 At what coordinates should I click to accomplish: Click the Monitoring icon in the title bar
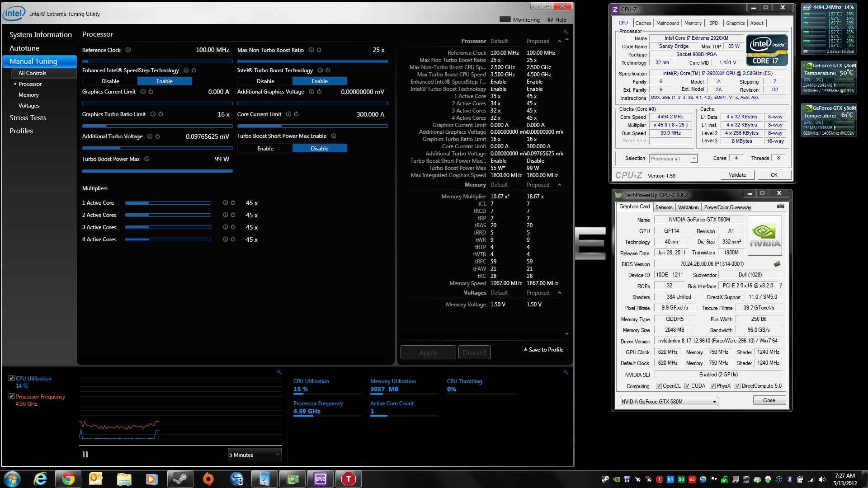505,19
